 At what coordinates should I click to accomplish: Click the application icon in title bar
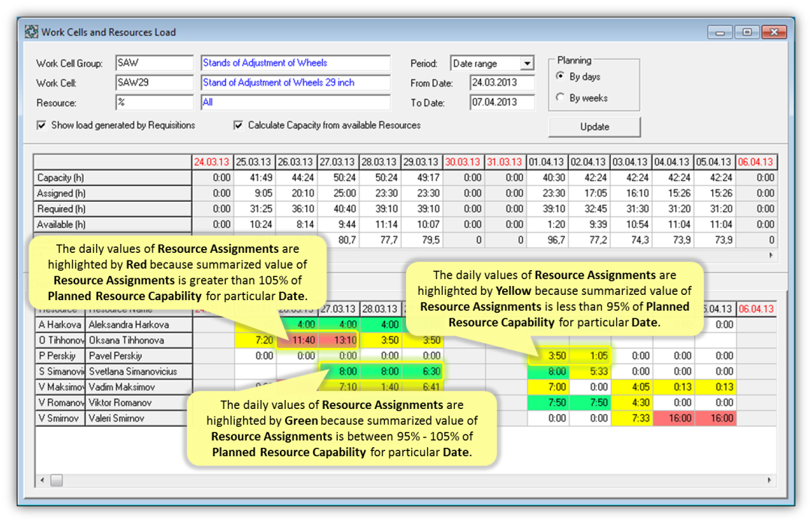32,32
